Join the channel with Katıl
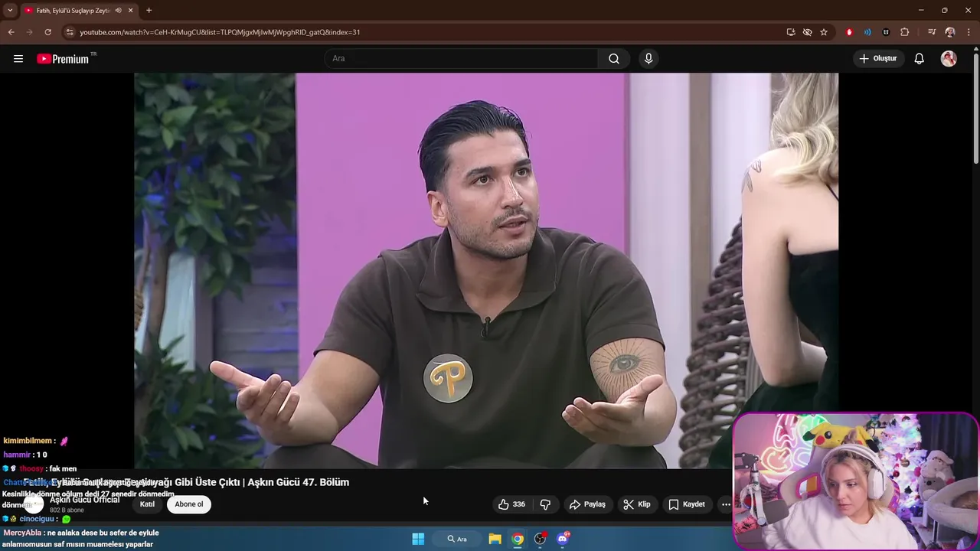 point(147,504)
